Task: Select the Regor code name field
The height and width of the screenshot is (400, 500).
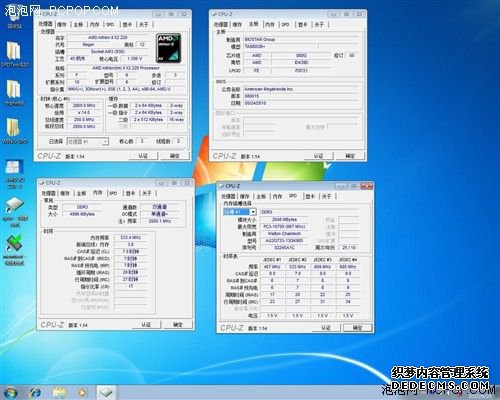Action: (88, 44)
